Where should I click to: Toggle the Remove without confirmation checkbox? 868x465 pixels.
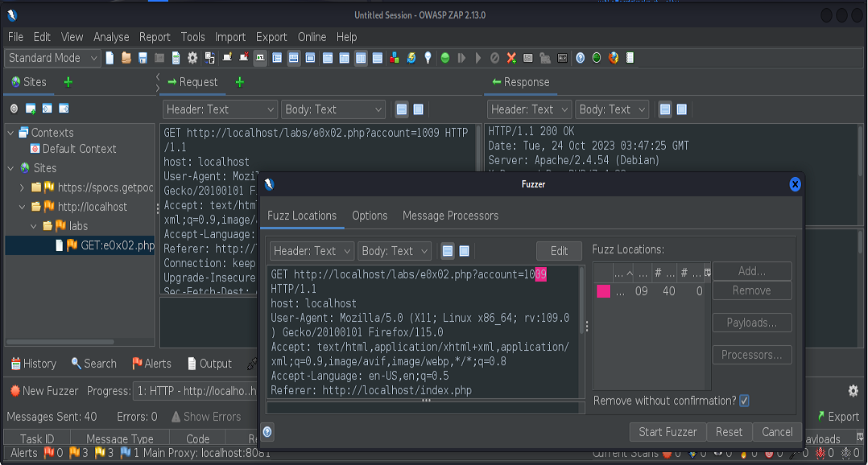pos(745,401)
